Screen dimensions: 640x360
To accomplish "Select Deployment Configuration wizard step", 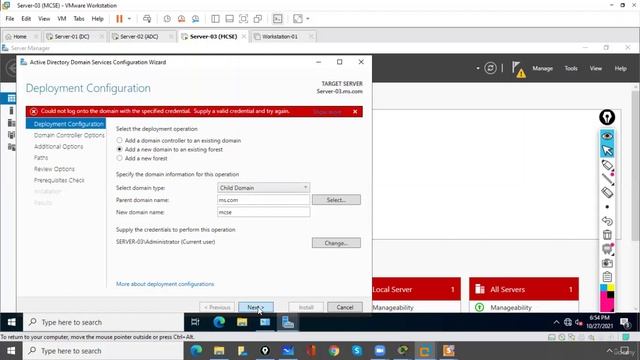I will click(x=66, y=124).
